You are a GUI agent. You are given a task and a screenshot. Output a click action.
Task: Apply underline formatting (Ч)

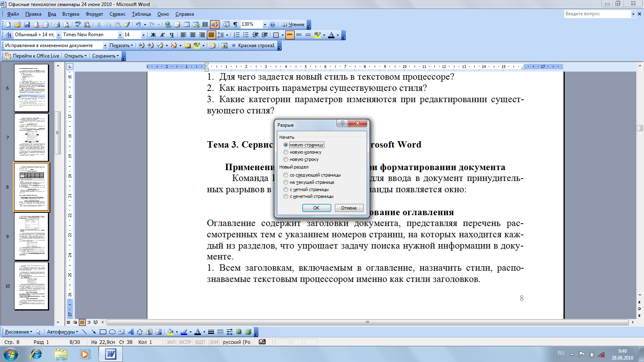pos(171,35)
